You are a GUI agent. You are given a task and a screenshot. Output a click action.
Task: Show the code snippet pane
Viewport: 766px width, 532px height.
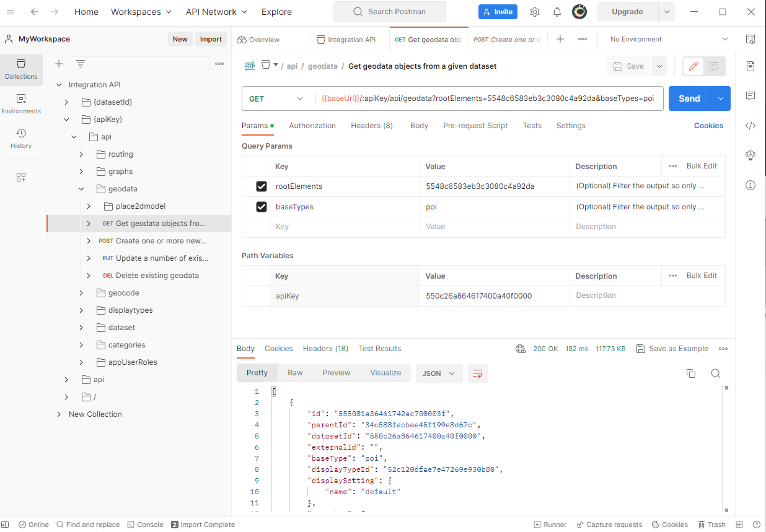tap(751, 126)
